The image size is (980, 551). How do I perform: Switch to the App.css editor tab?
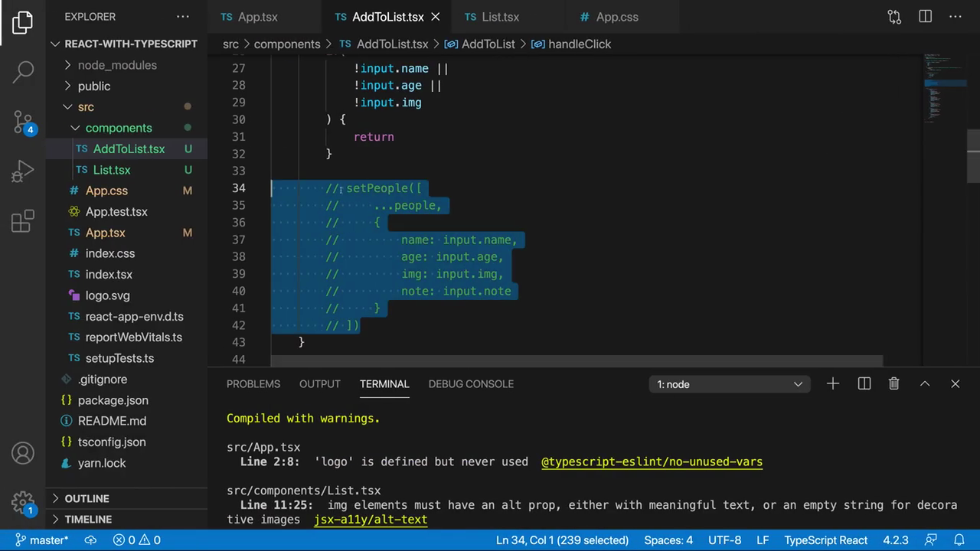(617, 17)
